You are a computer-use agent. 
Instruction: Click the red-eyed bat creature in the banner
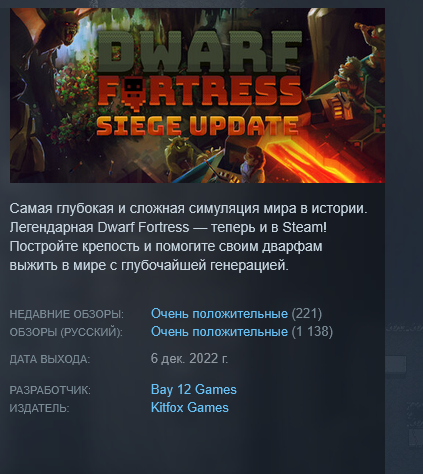pos(62,32)
